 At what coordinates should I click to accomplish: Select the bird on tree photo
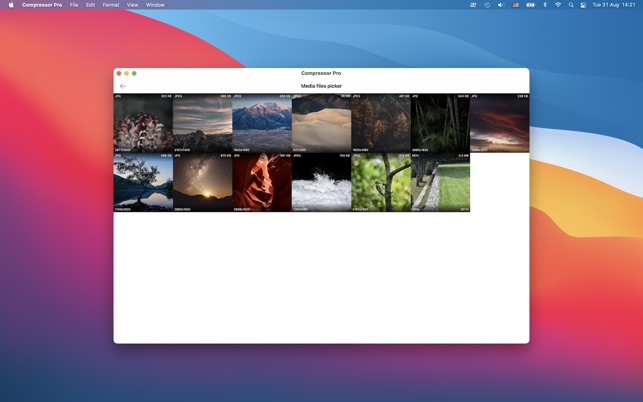381,183
